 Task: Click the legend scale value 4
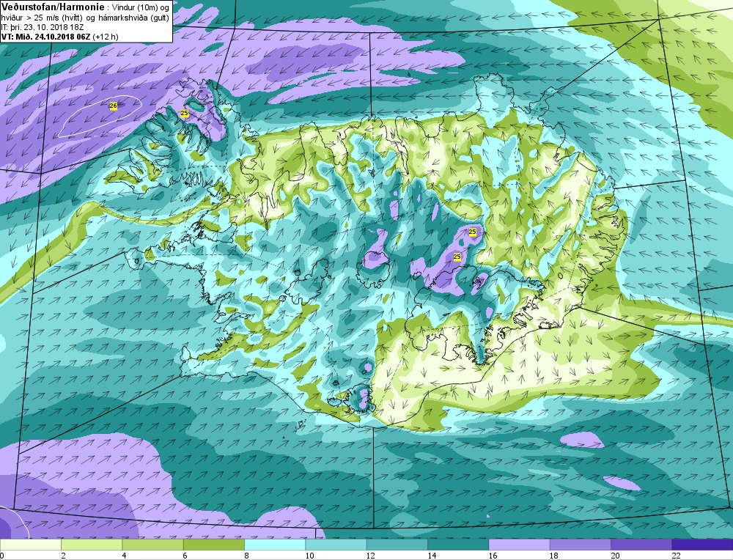pos(125,556)
